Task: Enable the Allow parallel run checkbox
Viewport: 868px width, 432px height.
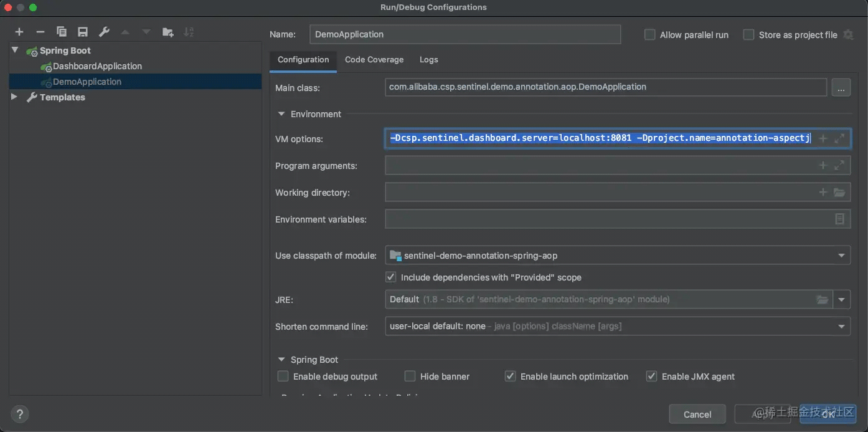Action: click(x=649, y=35)
